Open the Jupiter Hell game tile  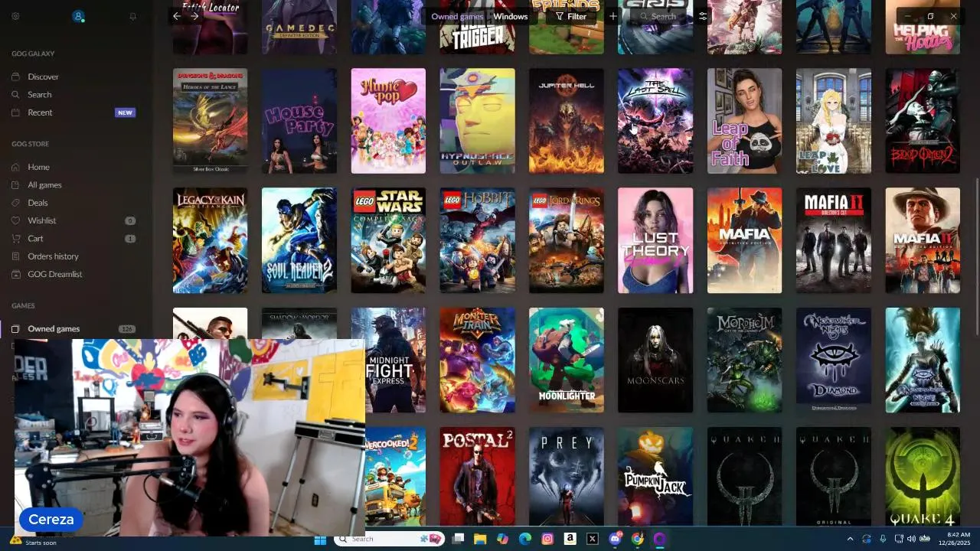click(x=567, y=121)
